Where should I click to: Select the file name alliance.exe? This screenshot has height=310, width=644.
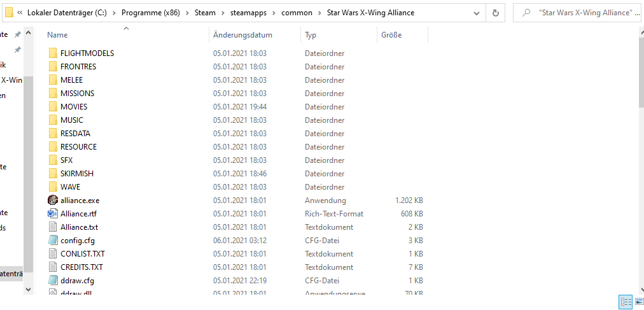pyautogui.click(x=80, y=201)
